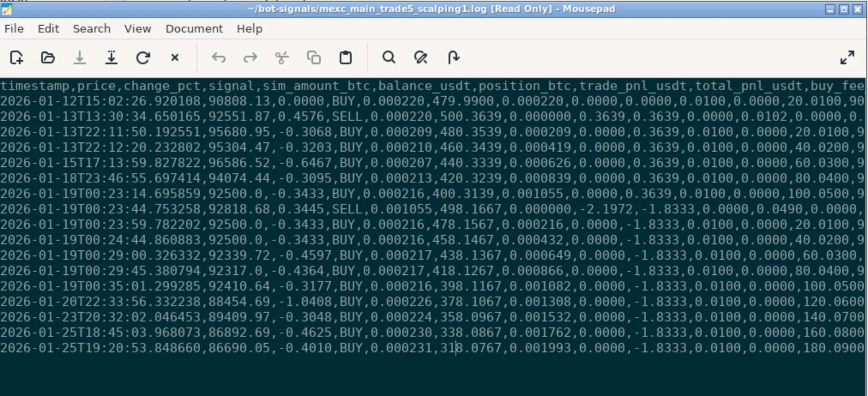Click price 86690.05 in the last row
This screenshot has width=868, height=396.
point(239,348)
